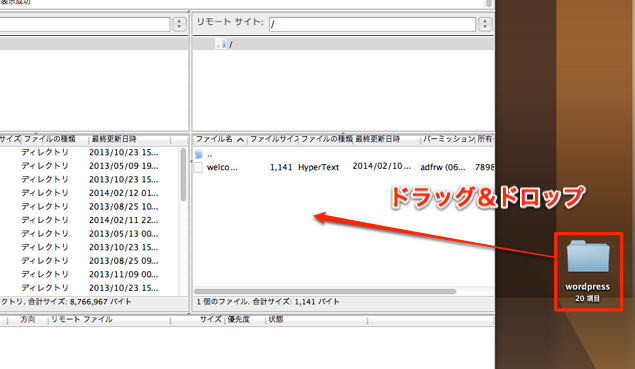Click the remote site path field
This screenshot has height=369, width=635.
[372, 24]
